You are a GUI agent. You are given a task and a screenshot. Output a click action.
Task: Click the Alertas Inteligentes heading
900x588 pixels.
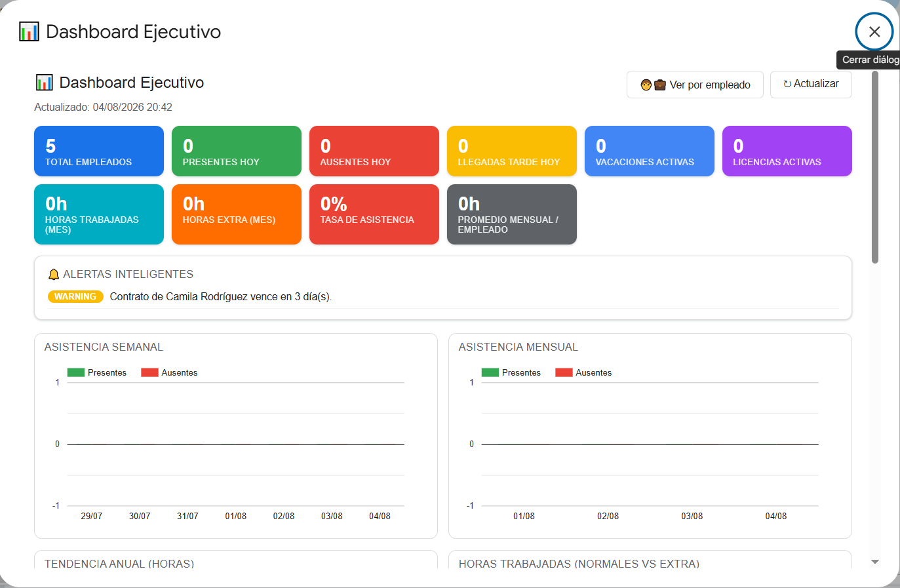(128, 274)
